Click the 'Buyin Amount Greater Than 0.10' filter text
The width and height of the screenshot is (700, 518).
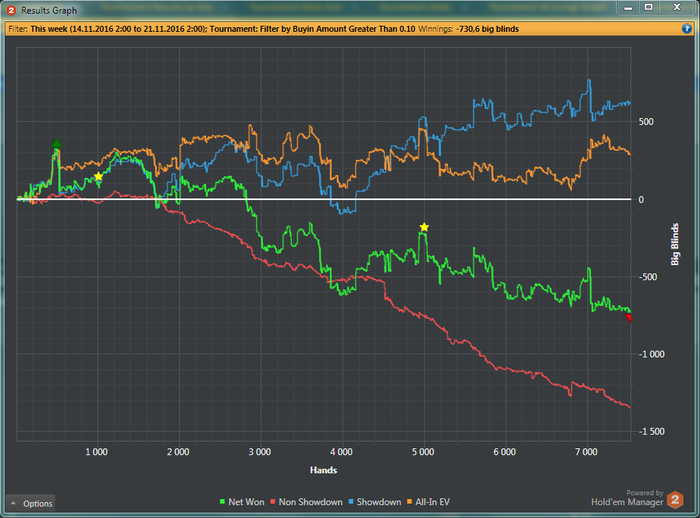click(x=354, y=29)
